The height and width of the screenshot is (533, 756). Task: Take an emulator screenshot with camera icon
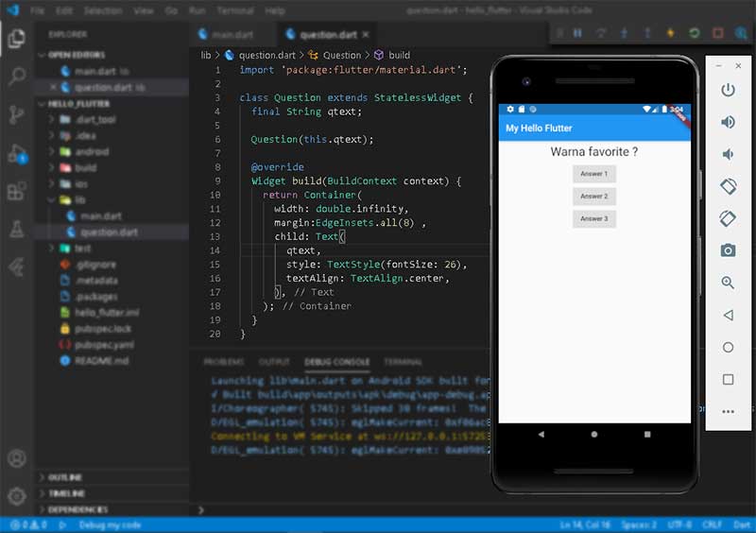(x=728, y=249)
